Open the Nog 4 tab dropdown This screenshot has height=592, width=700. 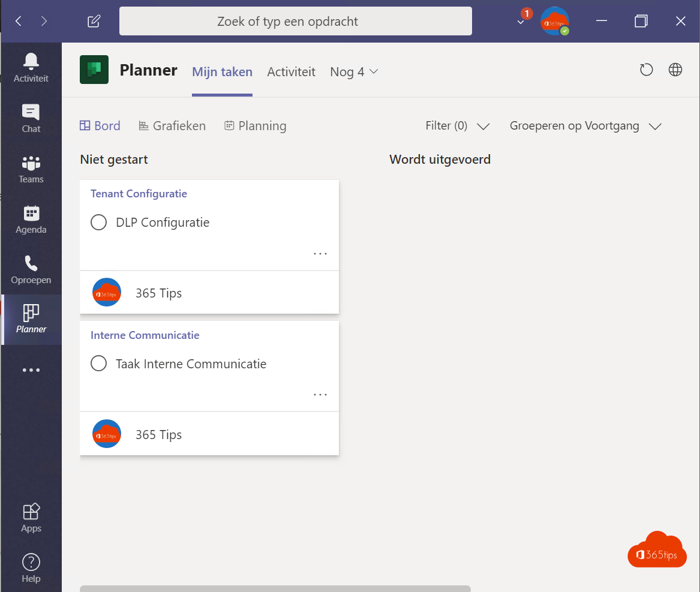[354, 71]
